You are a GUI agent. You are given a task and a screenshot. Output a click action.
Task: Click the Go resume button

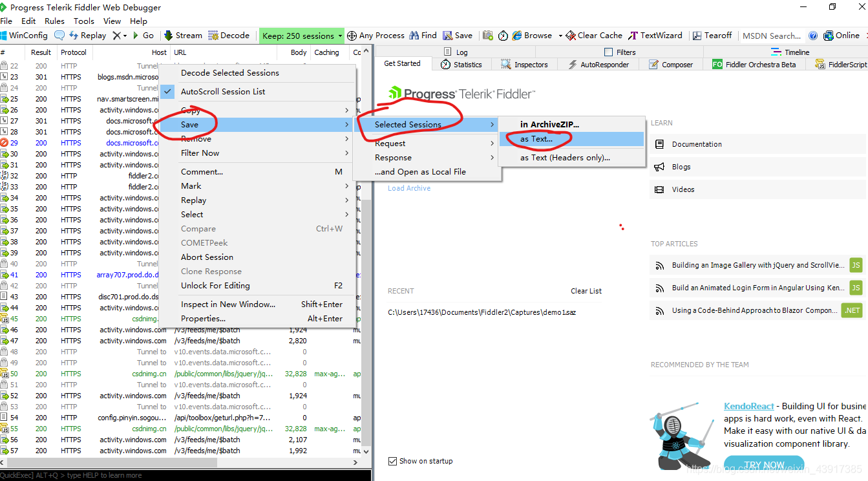point(143,36)
